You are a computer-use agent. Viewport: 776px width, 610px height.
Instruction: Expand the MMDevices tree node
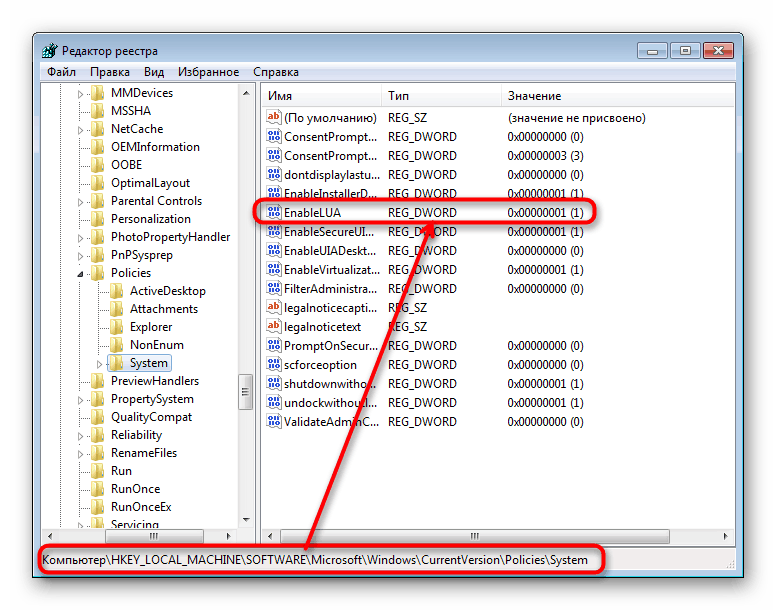click(x=81, y=94)
